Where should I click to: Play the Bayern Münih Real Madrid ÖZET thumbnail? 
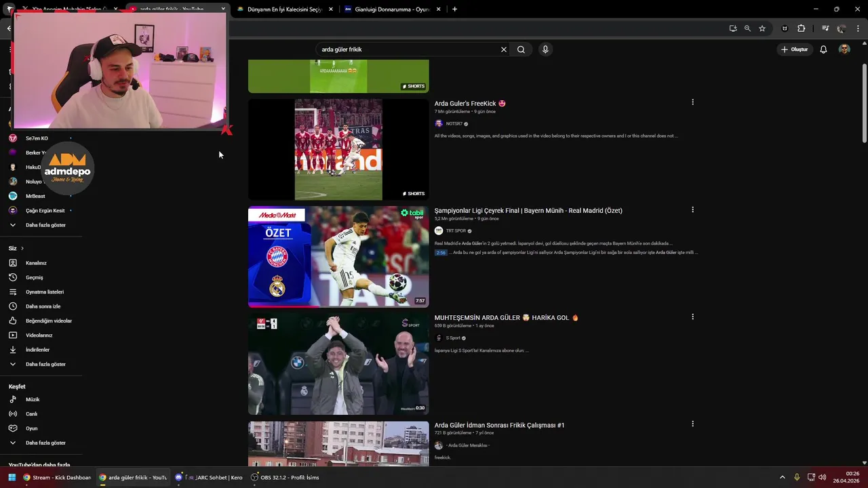pyautogui.click(x=338, y=257)
